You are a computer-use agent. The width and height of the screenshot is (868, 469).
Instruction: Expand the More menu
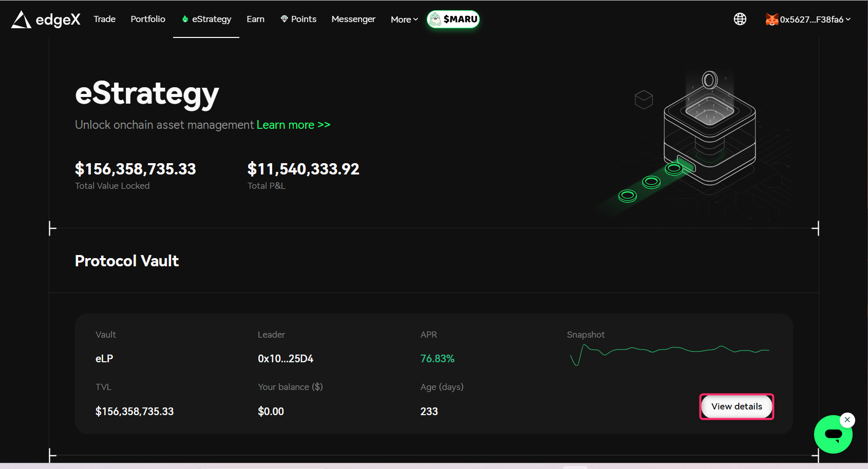(404, 19)
